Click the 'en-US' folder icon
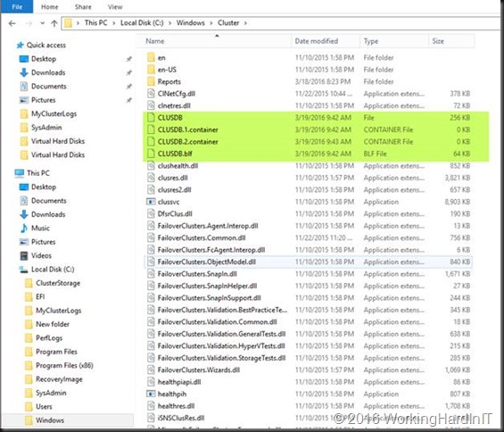Screen dimensions: 504x432 (151, 70)
